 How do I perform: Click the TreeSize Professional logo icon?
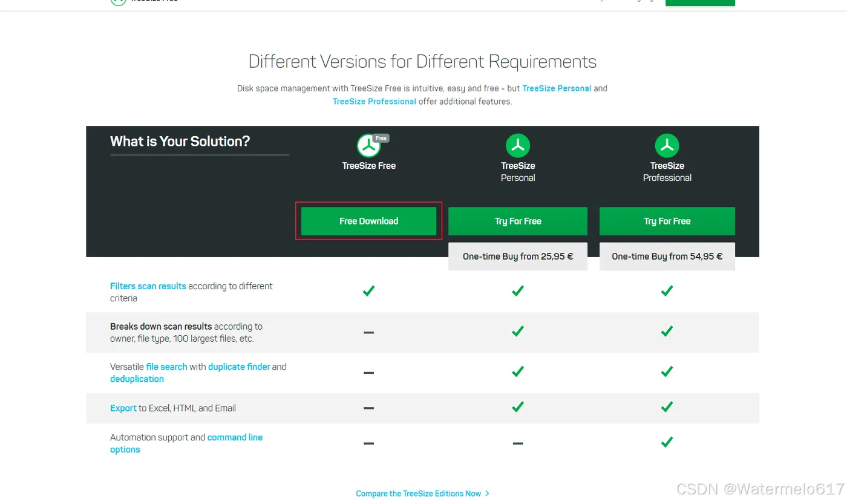point(667,146)
